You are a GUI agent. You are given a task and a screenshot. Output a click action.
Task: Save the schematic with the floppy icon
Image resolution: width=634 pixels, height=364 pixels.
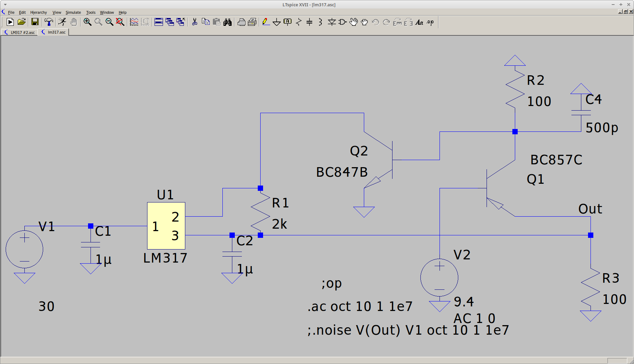click(35, 22)
